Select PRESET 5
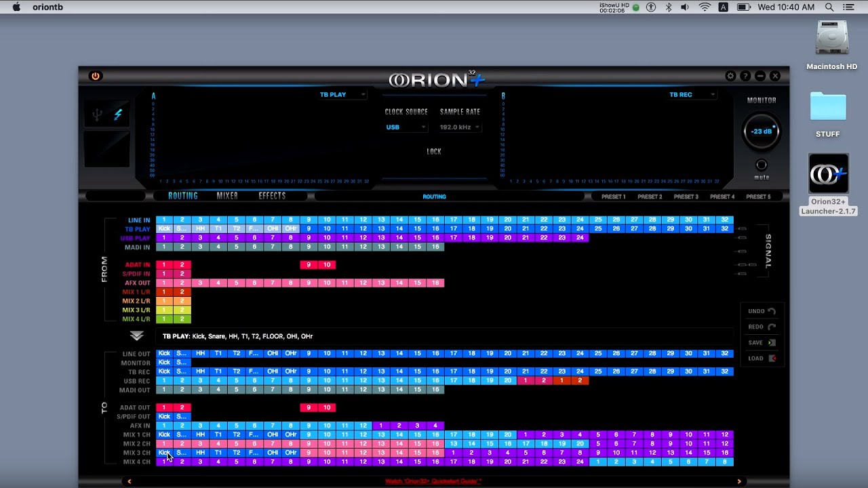Screen dimensions: 868x488 pyautogui.click(x=758, y=197)
